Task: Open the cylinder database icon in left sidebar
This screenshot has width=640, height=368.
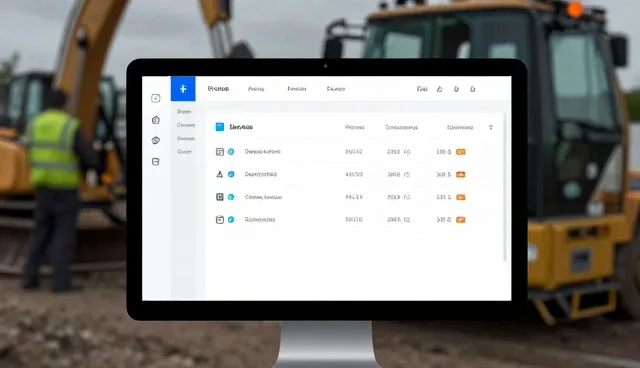Action: [156, 162]
